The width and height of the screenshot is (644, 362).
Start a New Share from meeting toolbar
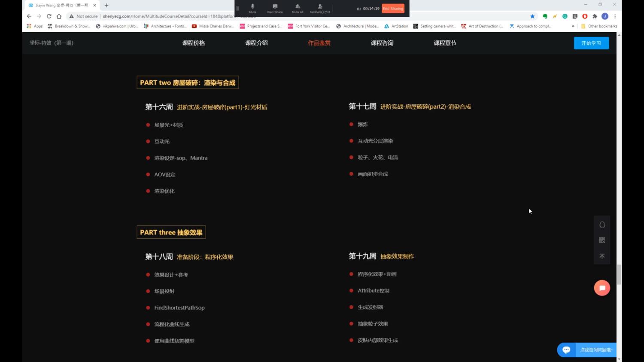point(275,8)
